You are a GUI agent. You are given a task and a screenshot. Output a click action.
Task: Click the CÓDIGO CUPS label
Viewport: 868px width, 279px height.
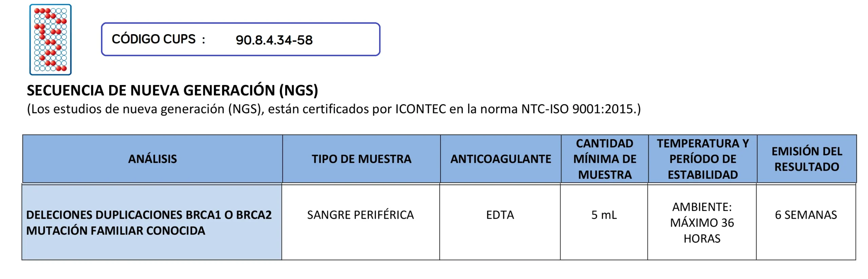tap(154, 39)
